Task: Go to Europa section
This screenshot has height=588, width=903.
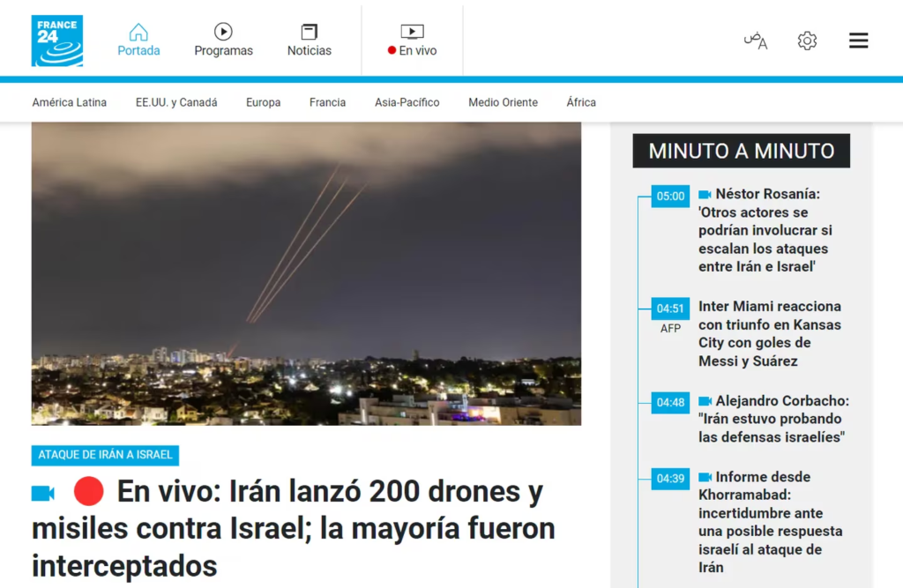Action: point(263,102)
